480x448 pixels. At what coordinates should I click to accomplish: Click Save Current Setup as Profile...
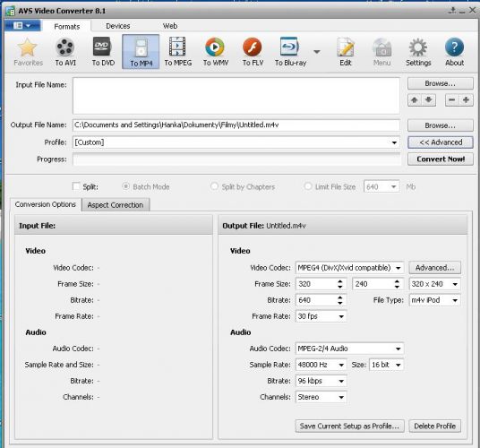click(349, 426)
